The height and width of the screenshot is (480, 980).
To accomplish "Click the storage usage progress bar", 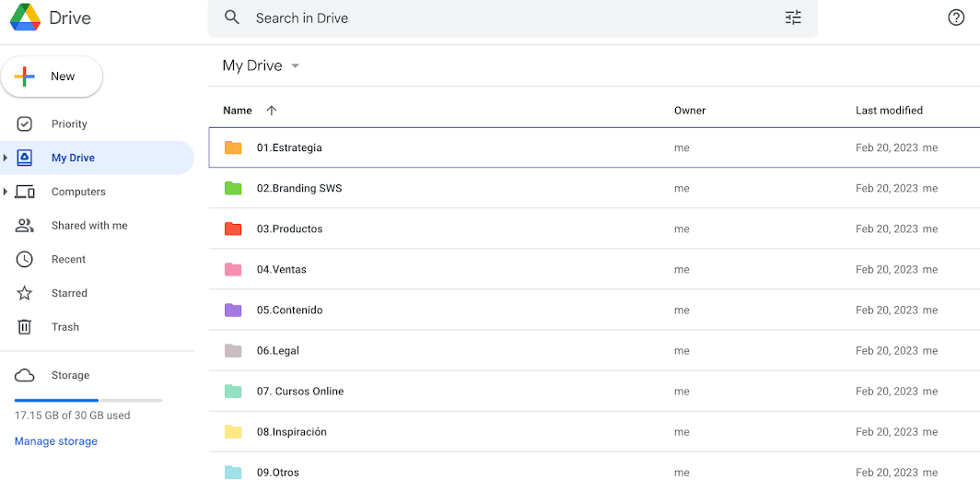I will 88,400.
